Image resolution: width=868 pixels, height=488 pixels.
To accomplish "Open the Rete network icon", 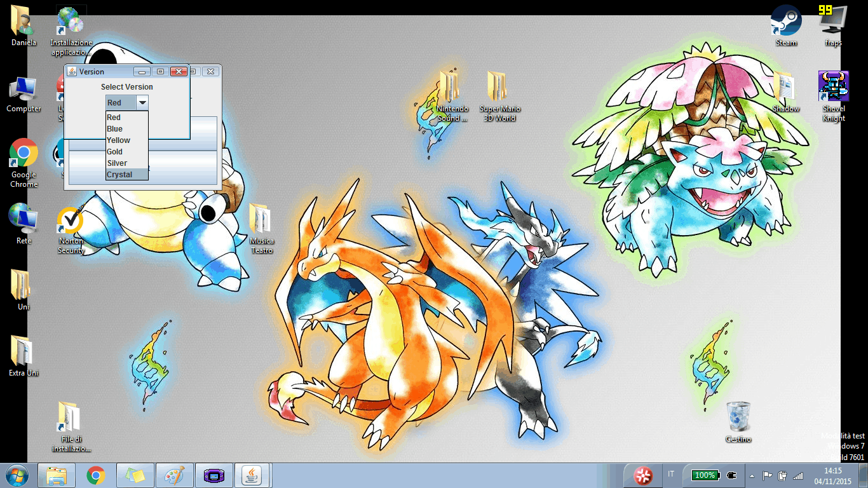I will point(24,224).
